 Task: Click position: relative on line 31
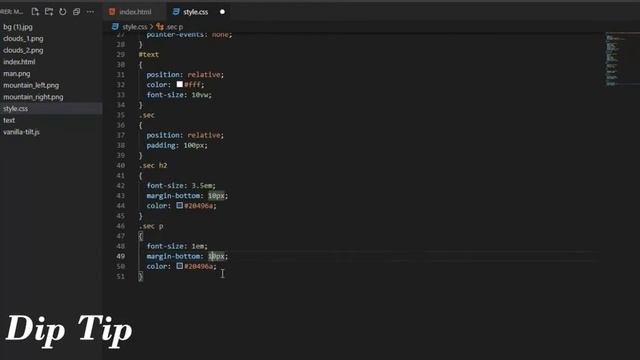pos(185,75)
